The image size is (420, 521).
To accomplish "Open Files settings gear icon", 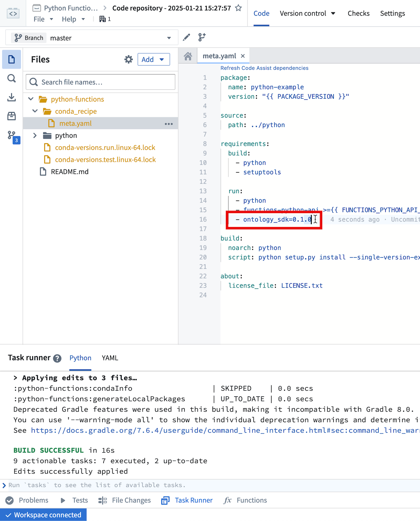I will (128, 60).
